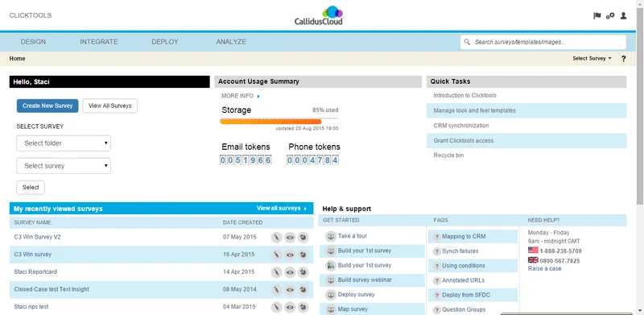Click the search surveys input field
The image size is (644, 315).
(543, 42)
